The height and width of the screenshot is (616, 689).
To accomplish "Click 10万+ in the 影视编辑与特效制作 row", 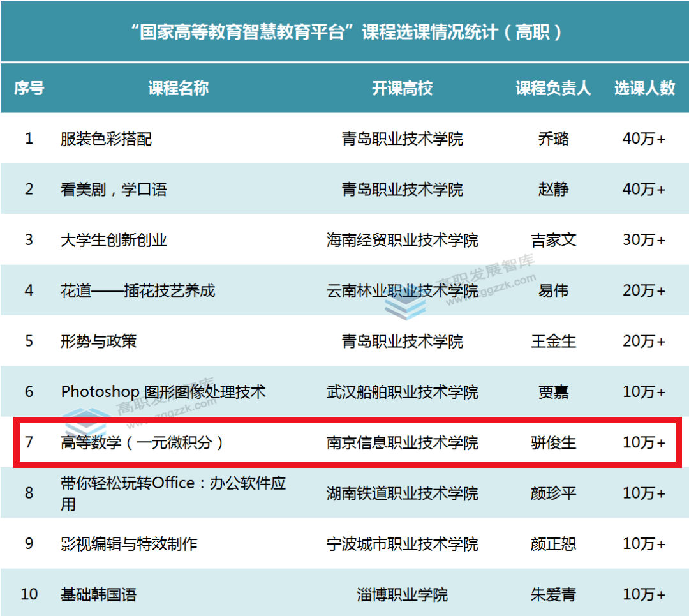I will pyautogui.click(x=644, y=543).
